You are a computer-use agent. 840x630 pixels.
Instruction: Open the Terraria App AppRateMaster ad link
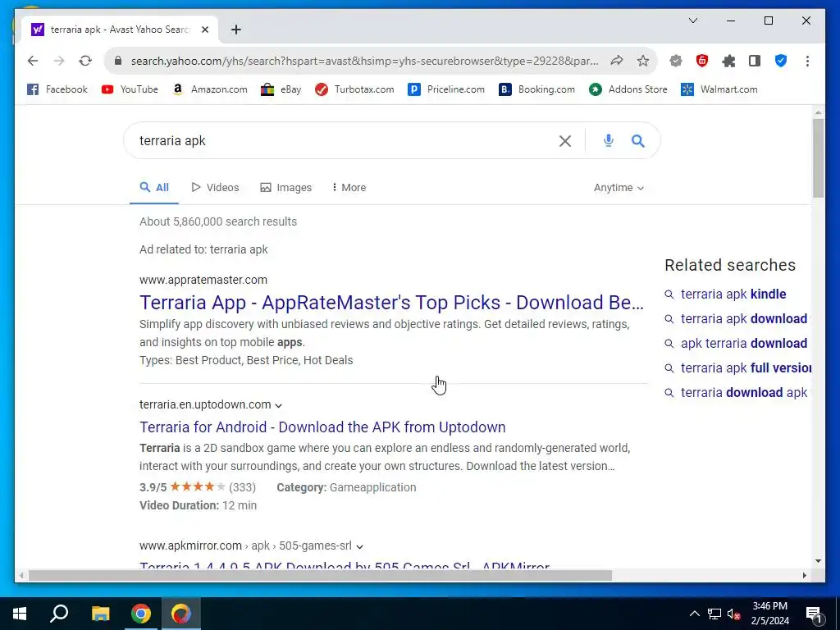[x=391, y=303]
